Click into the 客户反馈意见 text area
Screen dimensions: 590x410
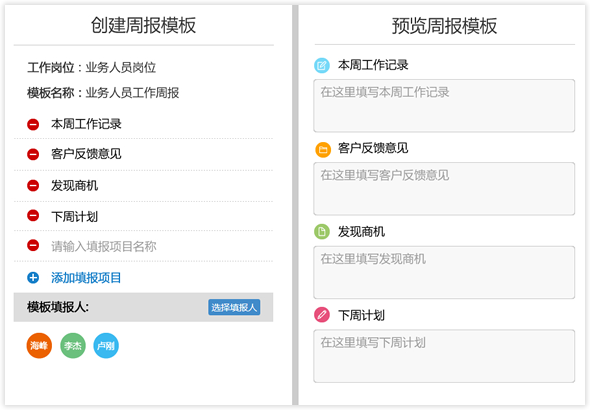click(444, 189)
